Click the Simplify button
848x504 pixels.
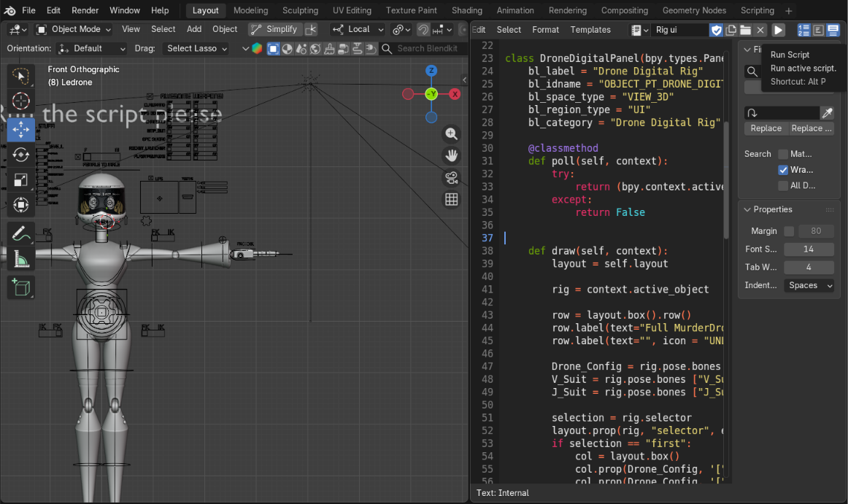click(x=275, y=29)
